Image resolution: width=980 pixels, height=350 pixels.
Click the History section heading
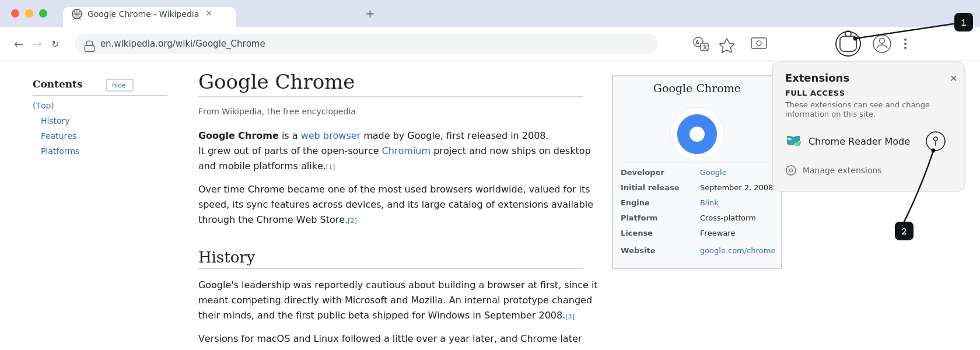[x=227, y=257]
